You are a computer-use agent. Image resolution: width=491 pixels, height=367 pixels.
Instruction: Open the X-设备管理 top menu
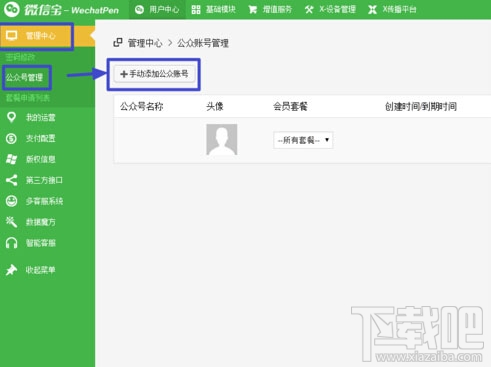330,9
